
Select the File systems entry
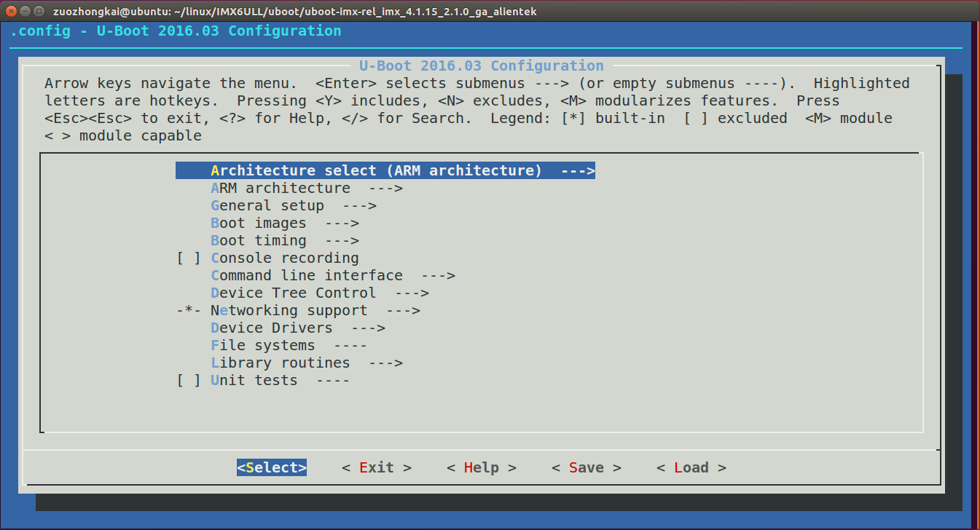(x=289, y=345)
